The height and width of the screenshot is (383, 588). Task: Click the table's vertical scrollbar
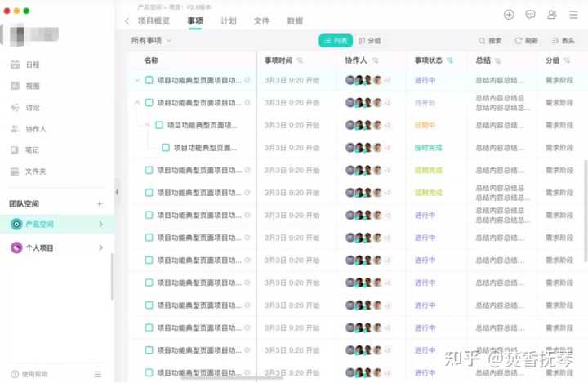point(586,211)
